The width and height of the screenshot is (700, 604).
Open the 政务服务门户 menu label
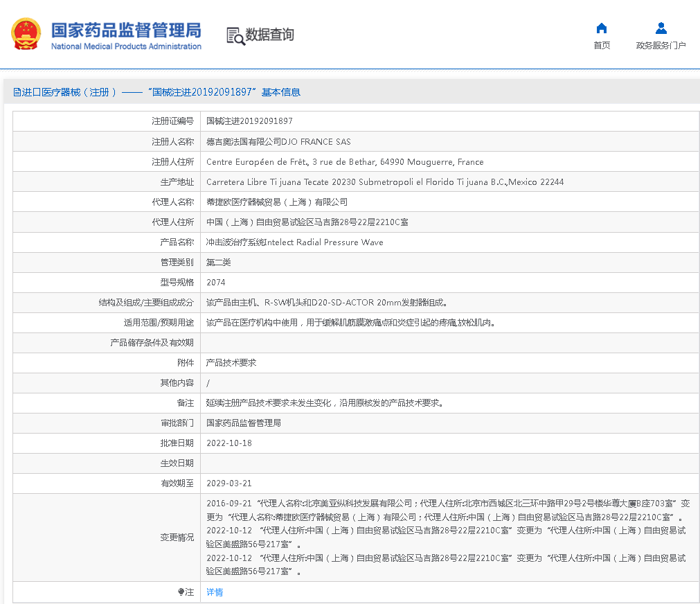[661, 46]
